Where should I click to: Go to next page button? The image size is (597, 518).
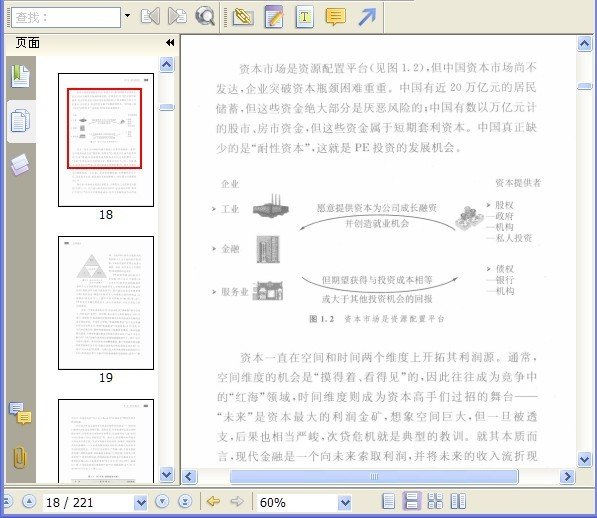point(163,502)
